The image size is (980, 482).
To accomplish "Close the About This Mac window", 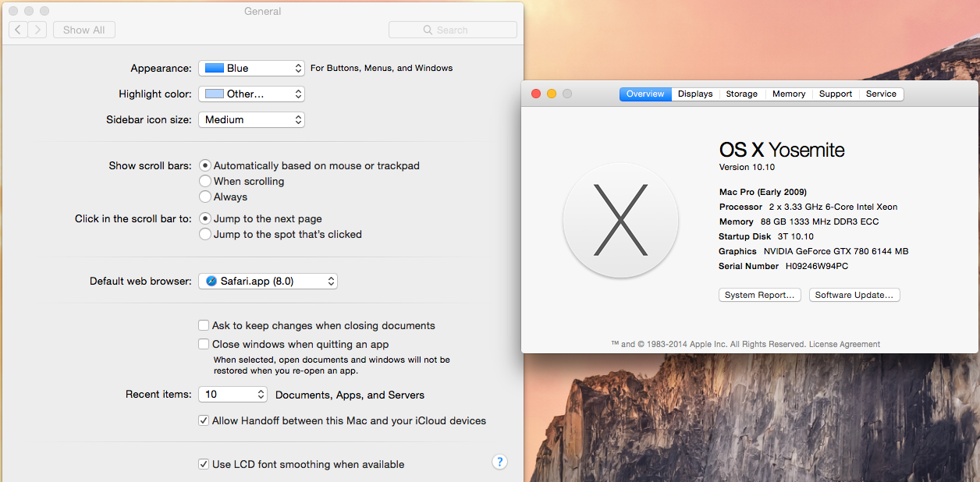I will click(536, 94).
